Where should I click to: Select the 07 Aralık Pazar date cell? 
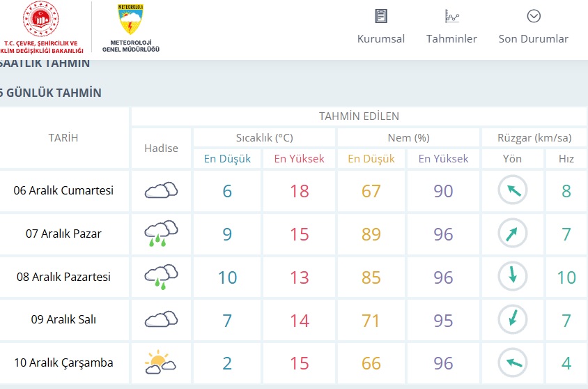[63, 234]
